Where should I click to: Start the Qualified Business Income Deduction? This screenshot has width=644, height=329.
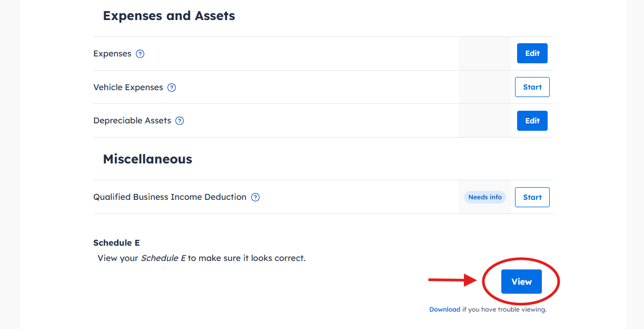coord(532,197)
